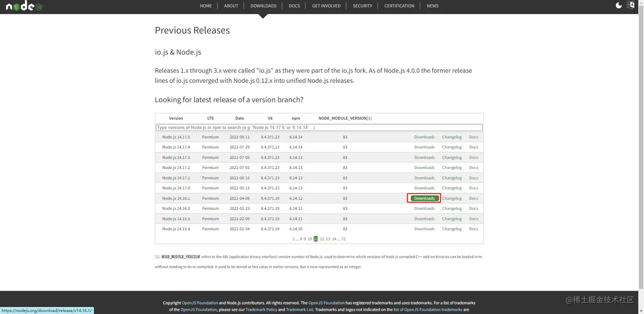Viewport: 644px width, 314px height.
Task: Open the Trademark List footer link
Action: (x=300, y=310)
